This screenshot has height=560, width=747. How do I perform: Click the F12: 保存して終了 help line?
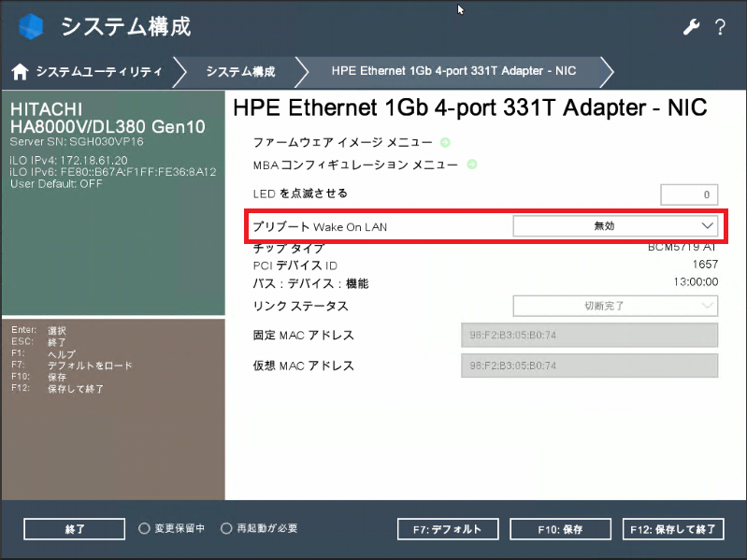tap(57, 389)
